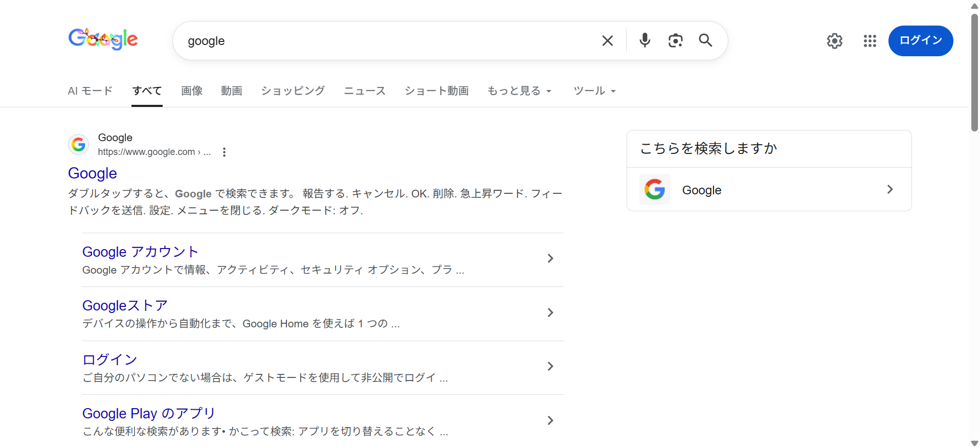Screen dimensions: 980x447
Task: Open image search with camera icon
Action: (x=675, y=41)
